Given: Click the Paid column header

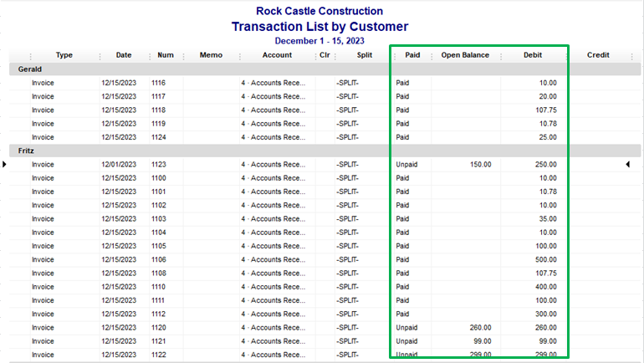Looking at the screenshot, I should [x=412, y=55].
